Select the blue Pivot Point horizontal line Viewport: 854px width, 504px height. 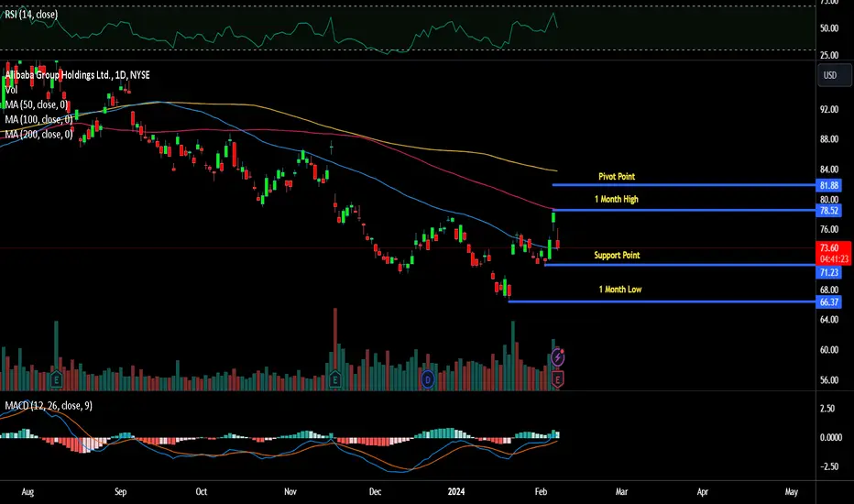684,185
